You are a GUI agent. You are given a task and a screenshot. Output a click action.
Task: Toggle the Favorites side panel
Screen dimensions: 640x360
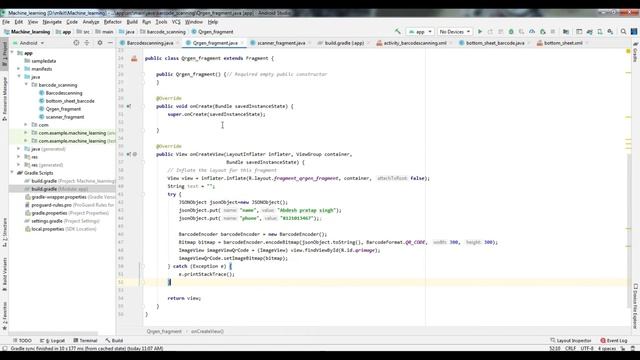coord(4,316)
